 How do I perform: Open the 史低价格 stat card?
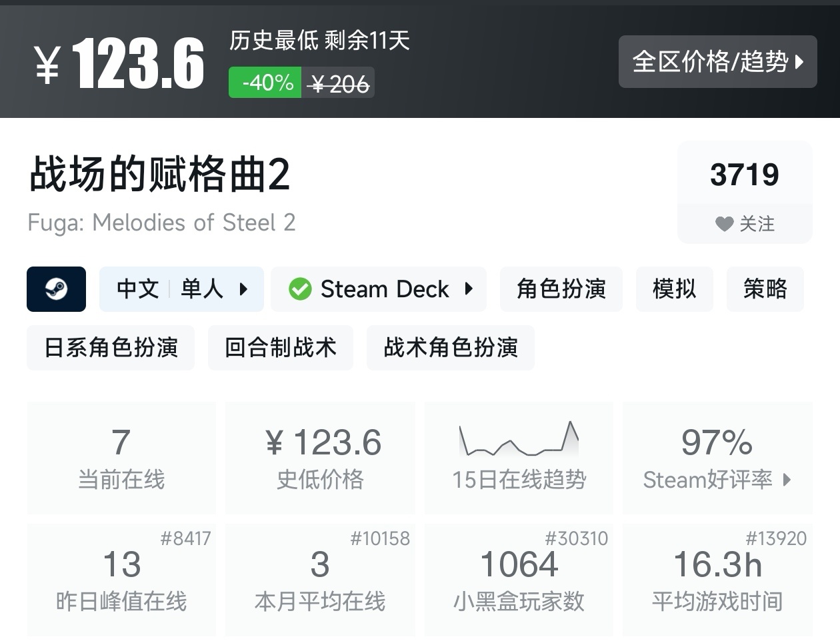(x=320, y=458)
